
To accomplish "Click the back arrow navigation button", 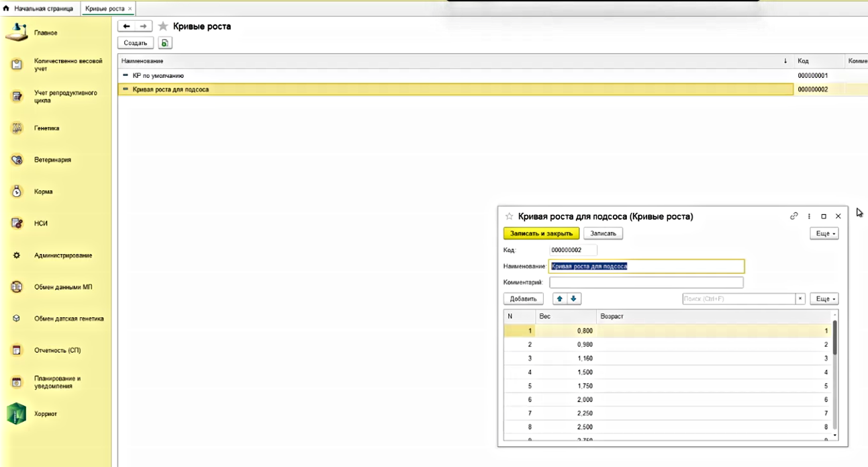I will click(x=127, y=26).
